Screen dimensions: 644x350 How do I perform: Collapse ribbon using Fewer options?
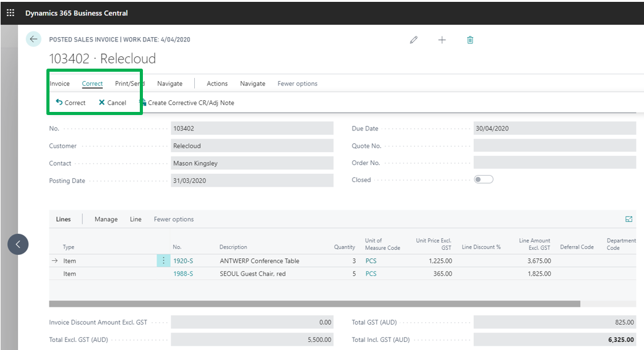[x=297, y=83]
